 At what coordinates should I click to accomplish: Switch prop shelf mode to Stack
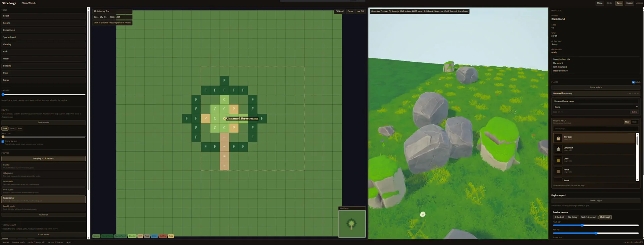click(634, 122)
